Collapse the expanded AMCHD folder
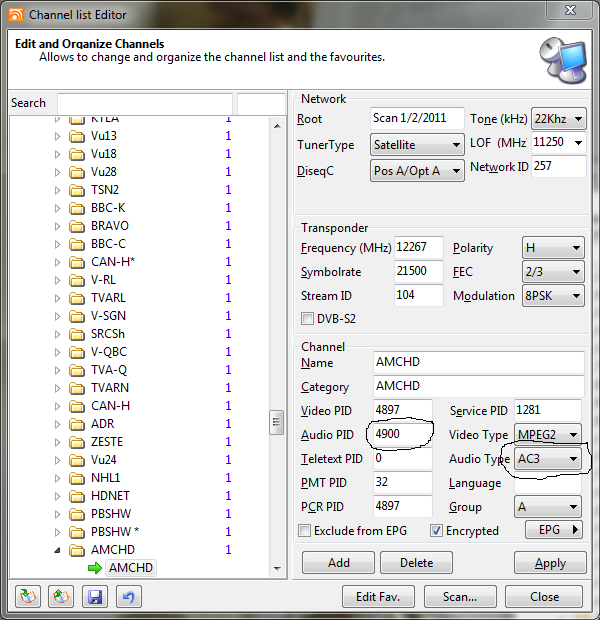The width and height of the screenshot is (600, 620). (x=57, y=550)
